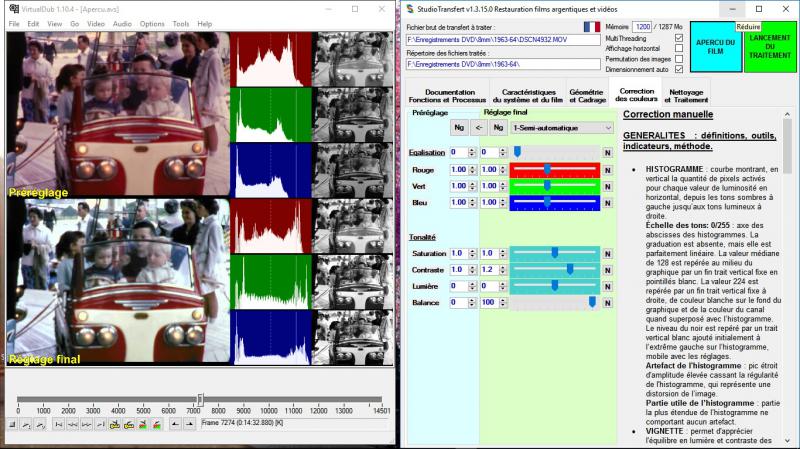800x449 pixels.
Task: Open the 1-Semi-automatique mode dropdown
Action: 562,128
